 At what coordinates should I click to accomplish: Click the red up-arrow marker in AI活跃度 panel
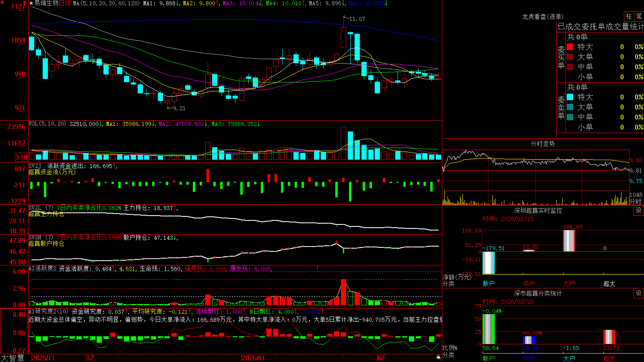click(x=318, y=268)
